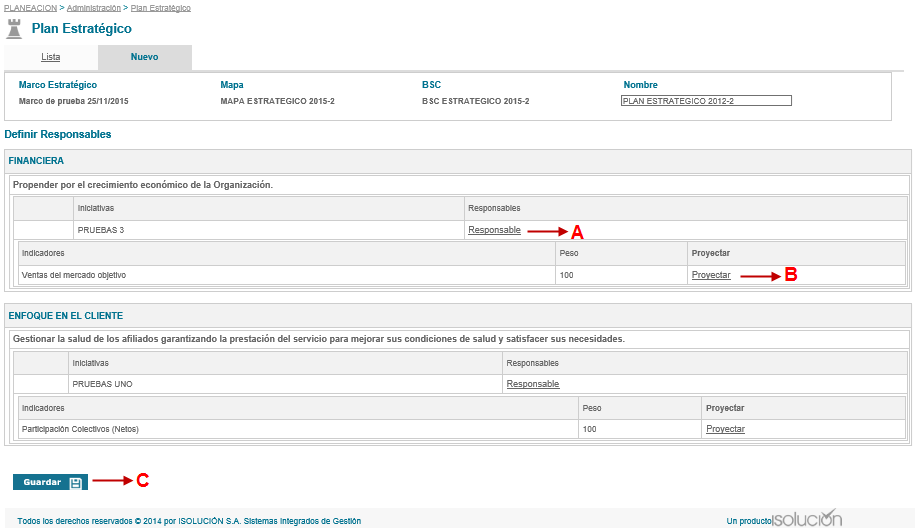Switch to the Lista tab
The height and width of the screenshot is (532, 915).
pos(50,57)
